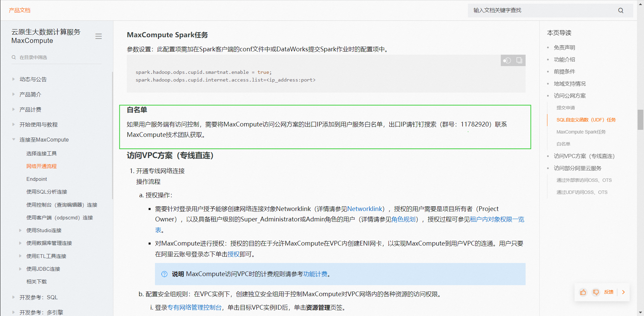Expand the 开发参考：多引擎 section
The height and width of the screenshot is (316, 644).
[13, 312]
